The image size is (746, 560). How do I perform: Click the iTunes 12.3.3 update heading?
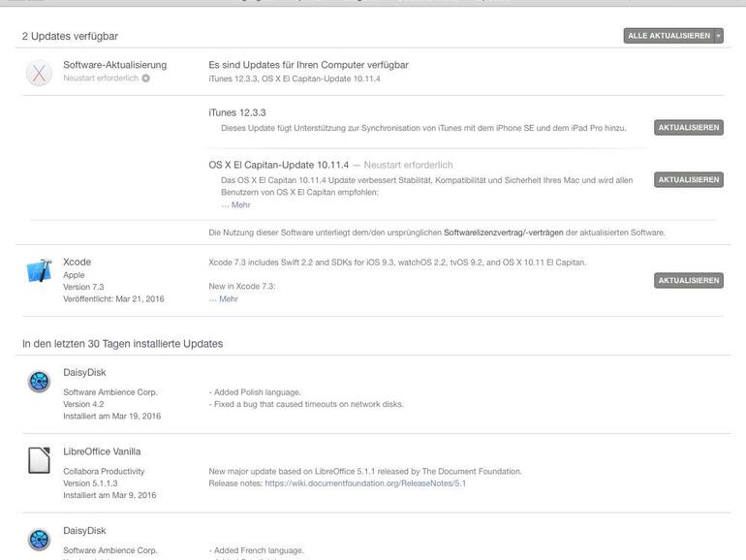click(237, 112)
